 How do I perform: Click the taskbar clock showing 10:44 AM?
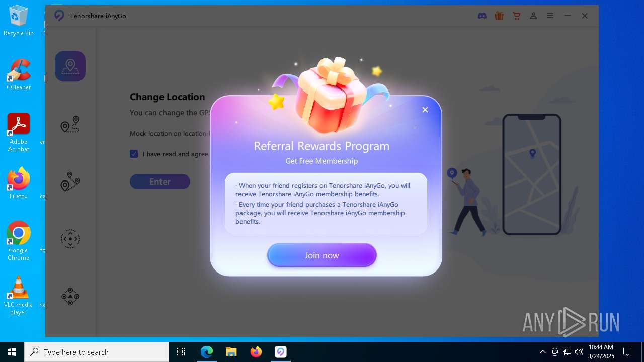coord(601,352)
